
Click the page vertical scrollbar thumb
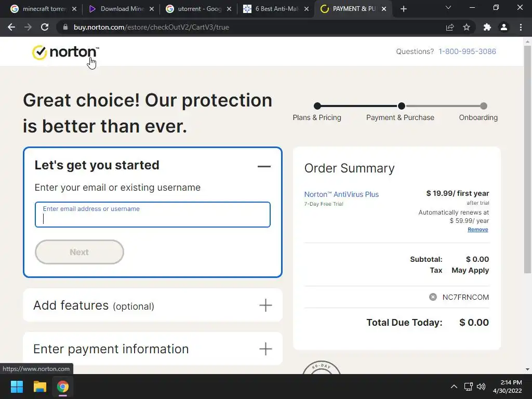point(527,159)
